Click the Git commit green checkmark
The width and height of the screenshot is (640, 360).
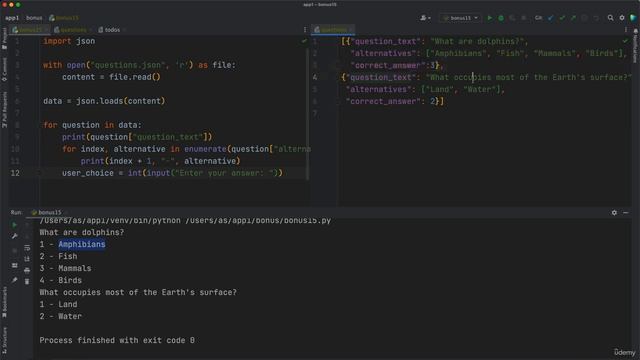pos(562,18)
